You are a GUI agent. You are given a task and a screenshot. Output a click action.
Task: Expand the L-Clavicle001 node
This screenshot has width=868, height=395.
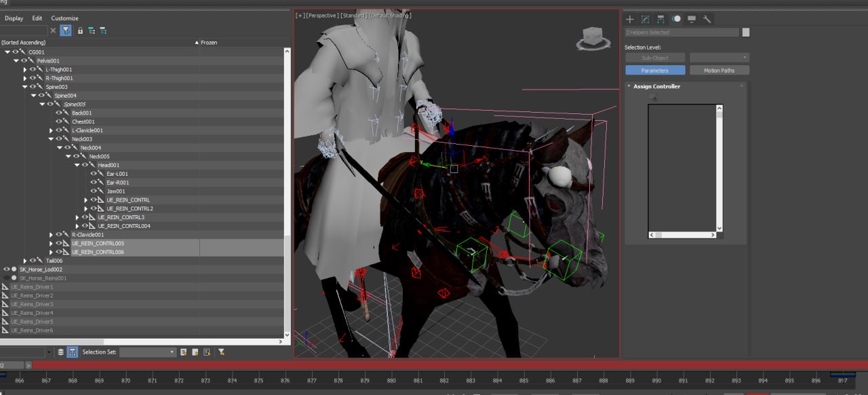pos(52,130)
